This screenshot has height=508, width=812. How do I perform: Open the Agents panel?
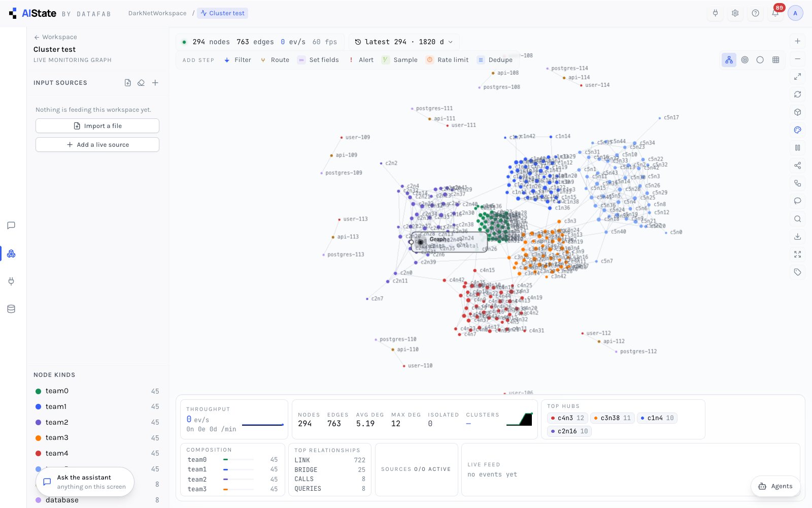[x=775, y=486]
